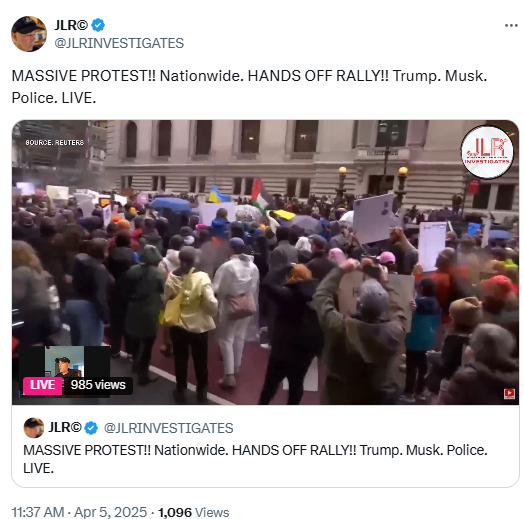
Task: Click the verified badge in the quoted post
Action: click(x=91, y=428)
